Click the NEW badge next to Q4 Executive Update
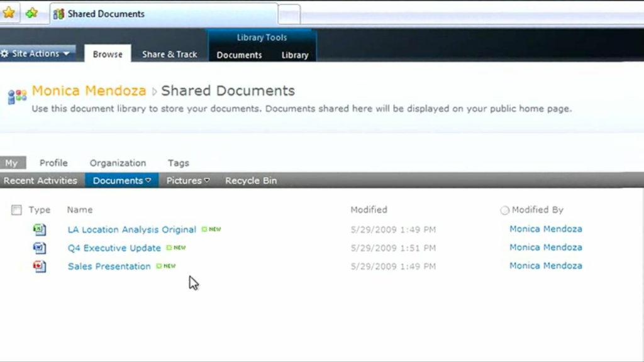This screenshot has width=644, height=362. pyautogui.click(x=176, y=248)
